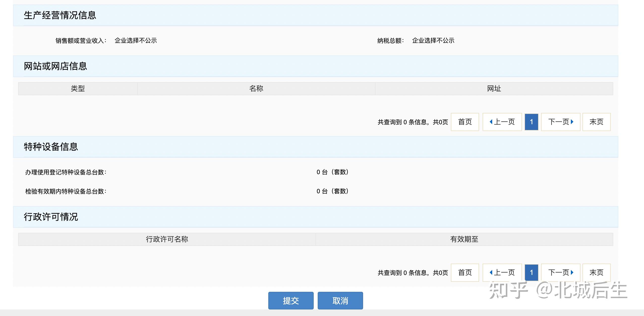Screen dimensions: 644x316
Task: Click 上一页 in website info pagination
Action: [502, 122]
